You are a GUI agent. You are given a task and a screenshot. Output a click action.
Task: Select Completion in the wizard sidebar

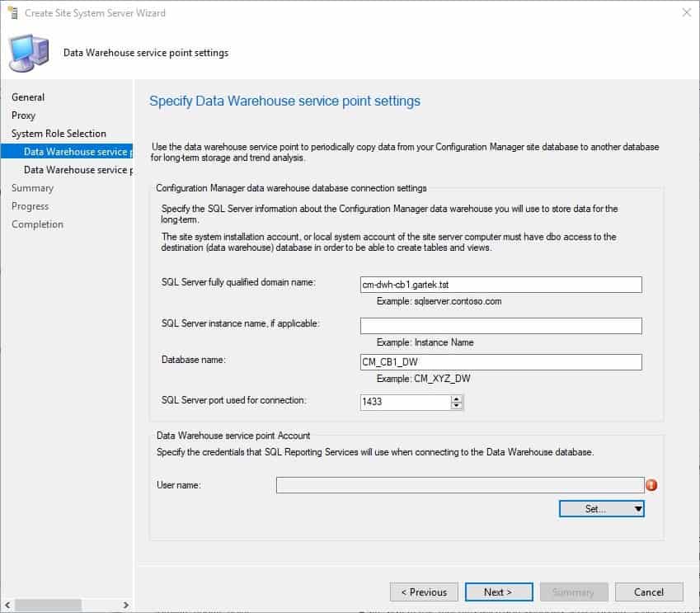[x=37, y=224]
